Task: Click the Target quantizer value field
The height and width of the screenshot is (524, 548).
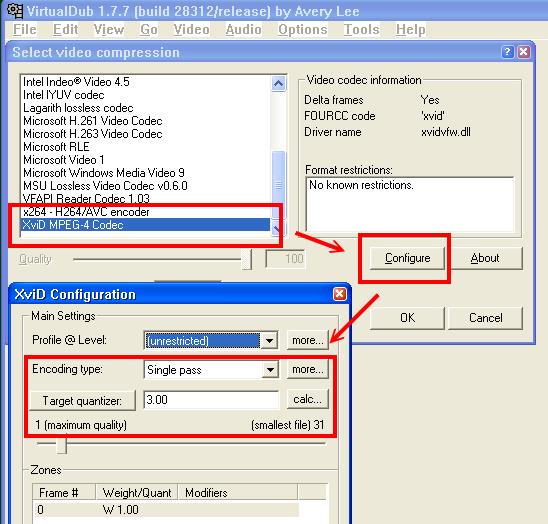Action: tap(211, 400)
